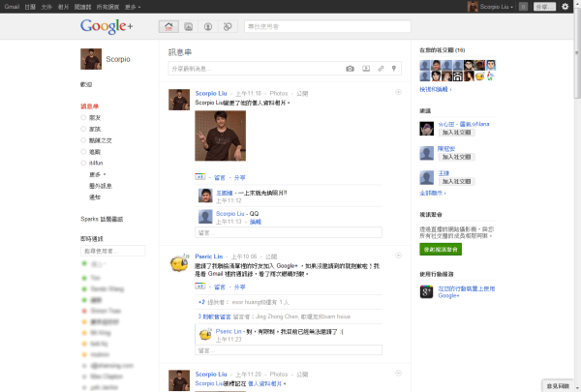Open Pseric Lin author link

click(209, 256)
